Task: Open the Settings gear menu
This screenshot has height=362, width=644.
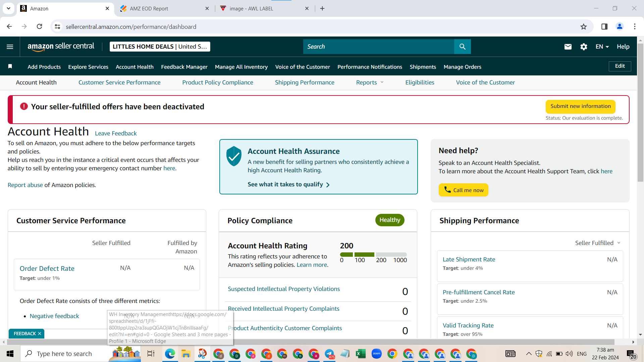Action: pos(584,47)
